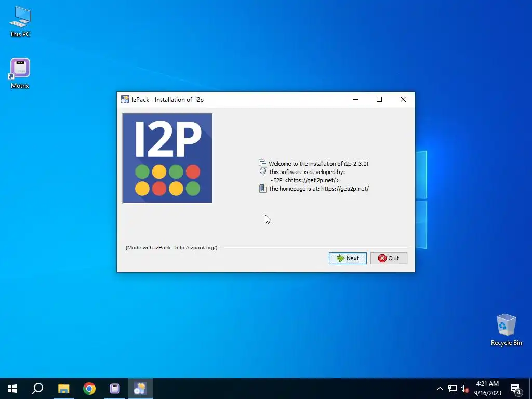Quit the i2p installation
The height and width of the screenshot is (399, 532).
click(389, 258)
